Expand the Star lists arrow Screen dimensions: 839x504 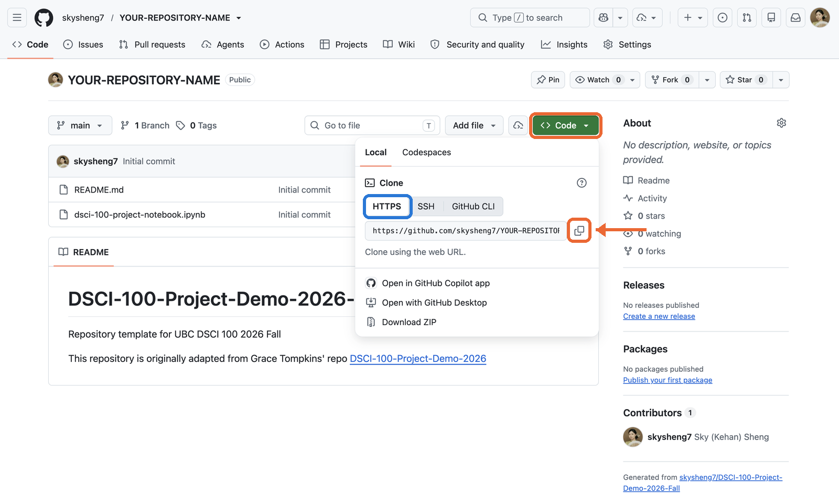[781, 80]
